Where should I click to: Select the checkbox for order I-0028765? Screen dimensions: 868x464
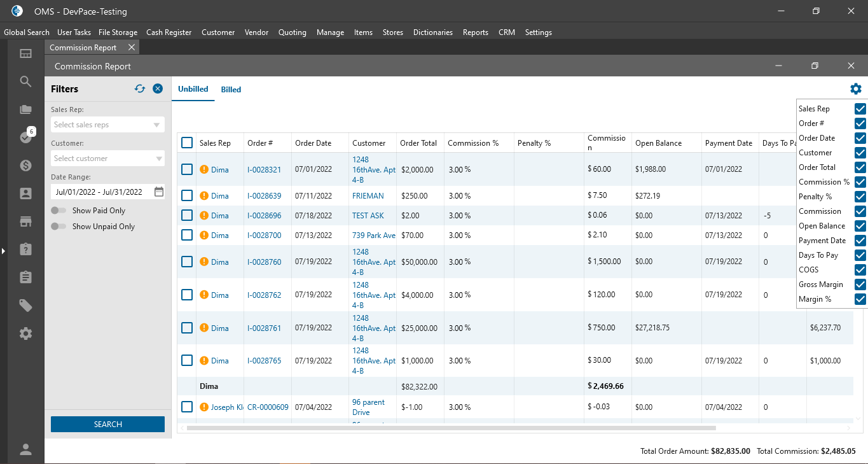(187, 360)
